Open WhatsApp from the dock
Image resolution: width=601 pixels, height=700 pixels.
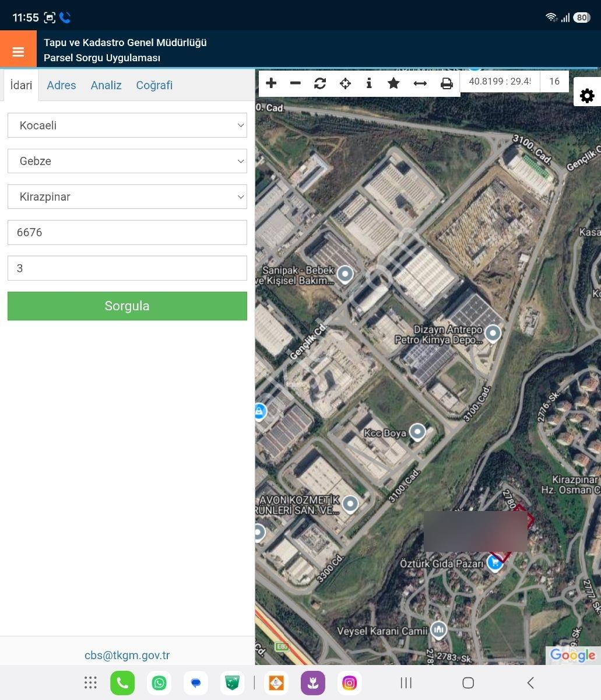[x=159, y=683]
